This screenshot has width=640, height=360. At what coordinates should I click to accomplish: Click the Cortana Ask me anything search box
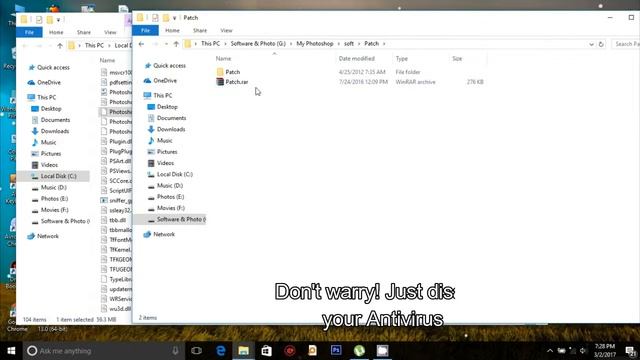point(104,351)
